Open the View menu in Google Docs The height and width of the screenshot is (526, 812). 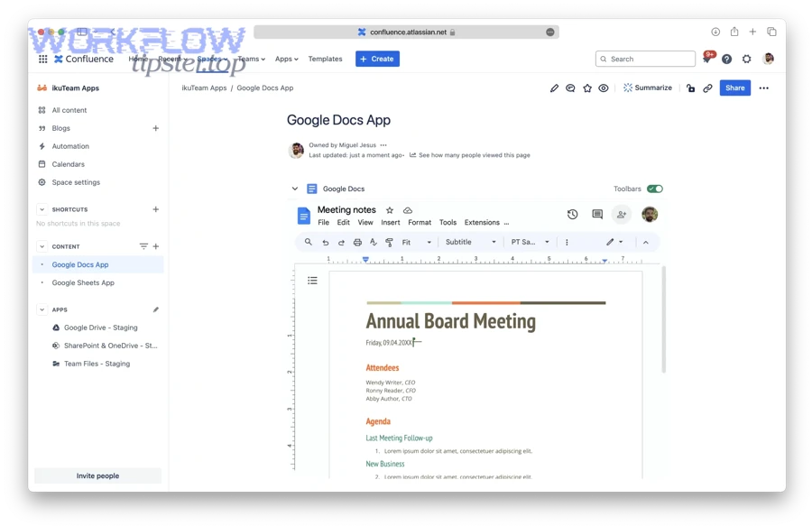click(x=365, y=223)
